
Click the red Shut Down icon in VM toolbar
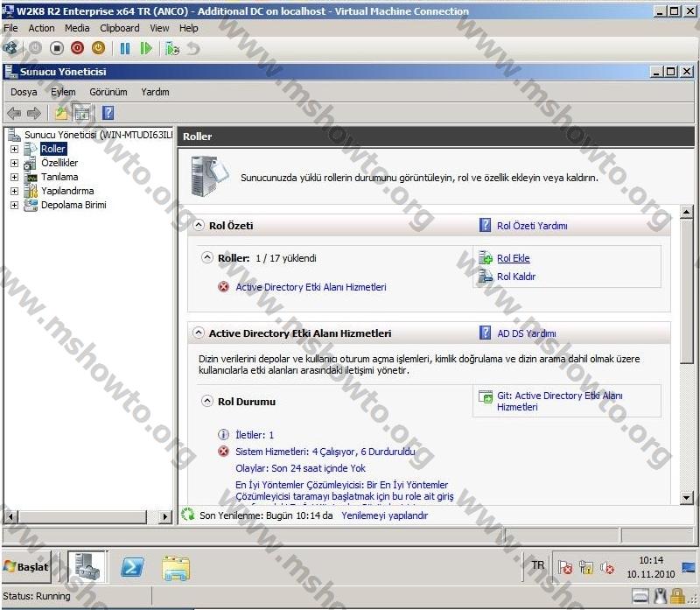click(77, 48)
